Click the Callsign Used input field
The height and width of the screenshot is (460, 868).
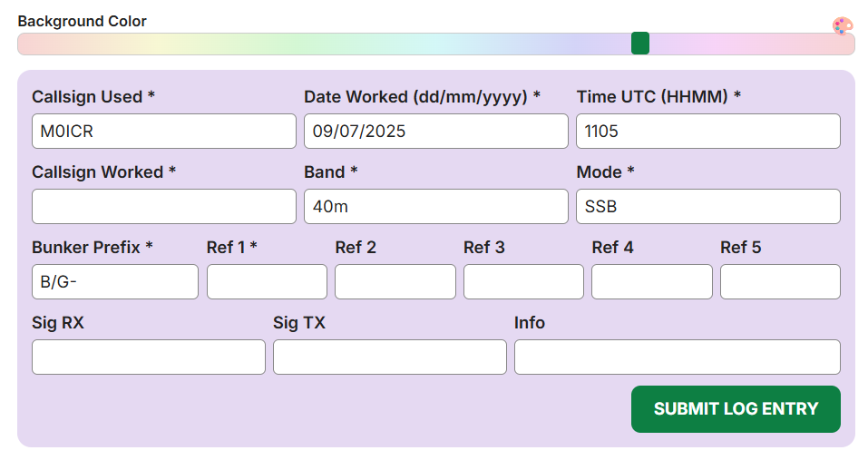point(163,132)
